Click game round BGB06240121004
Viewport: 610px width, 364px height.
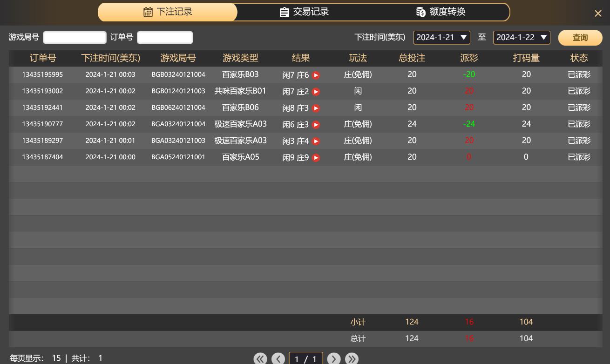pyautogui.click(x=178, y=108)
